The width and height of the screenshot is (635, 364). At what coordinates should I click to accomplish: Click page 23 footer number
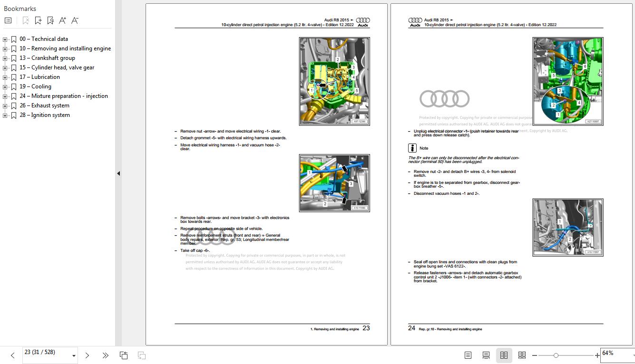[366, 328]
